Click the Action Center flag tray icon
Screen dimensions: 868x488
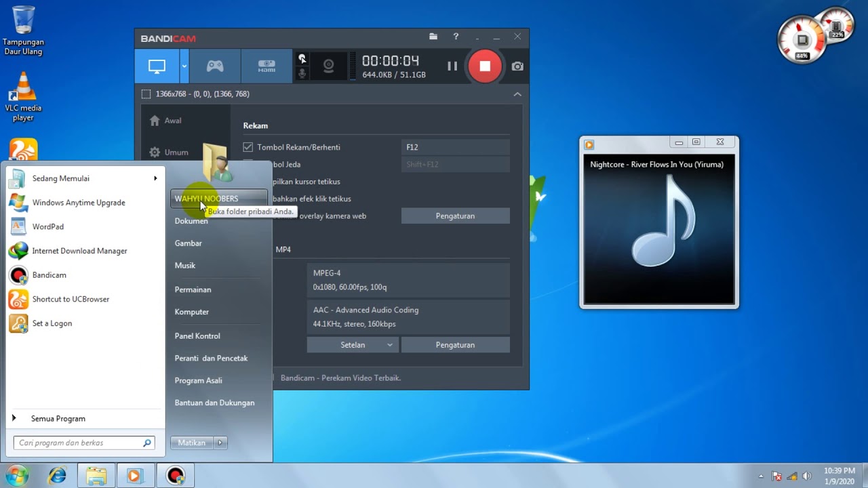point(777,476)
